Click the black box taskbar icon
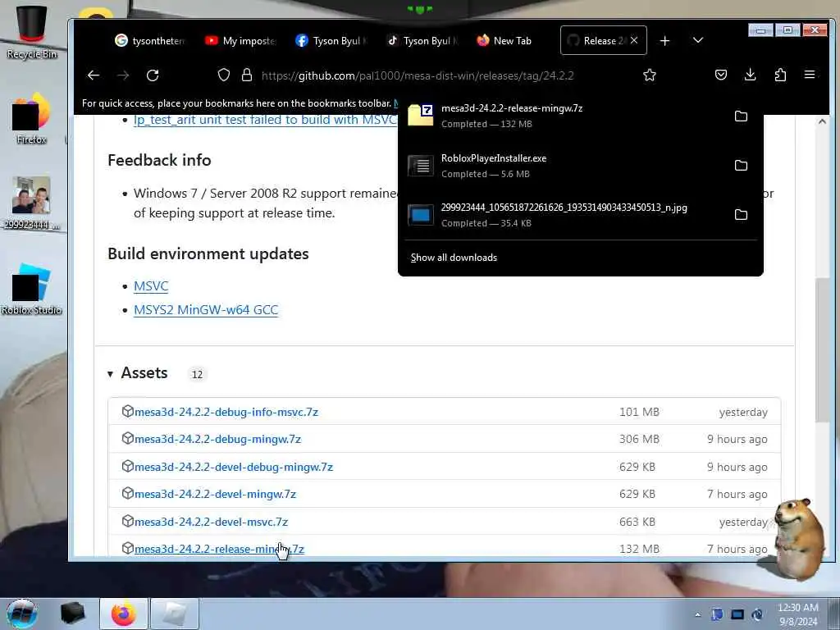The image size is (840, 630). (72, 614)
